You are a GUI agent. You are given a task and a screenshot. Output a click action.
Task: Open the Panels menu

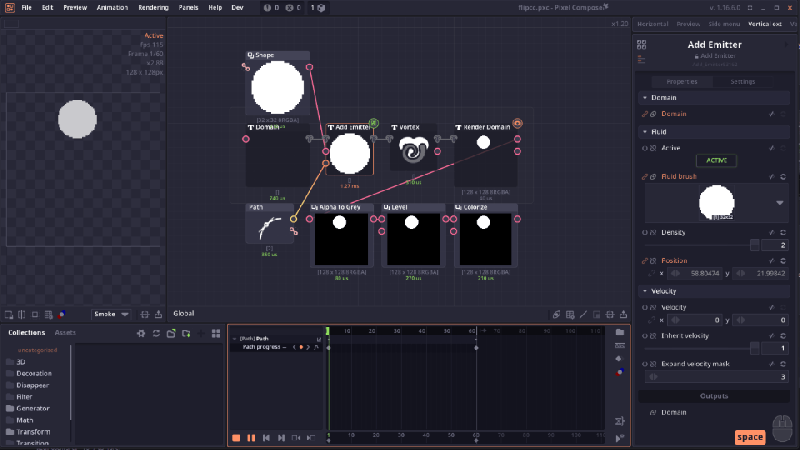pyautogui.click(x=188, y=8)
